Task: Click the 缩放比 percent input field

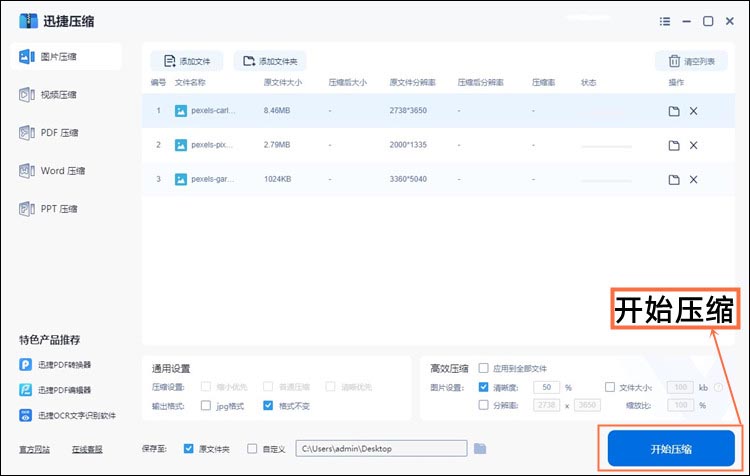Action: (681, 405)
